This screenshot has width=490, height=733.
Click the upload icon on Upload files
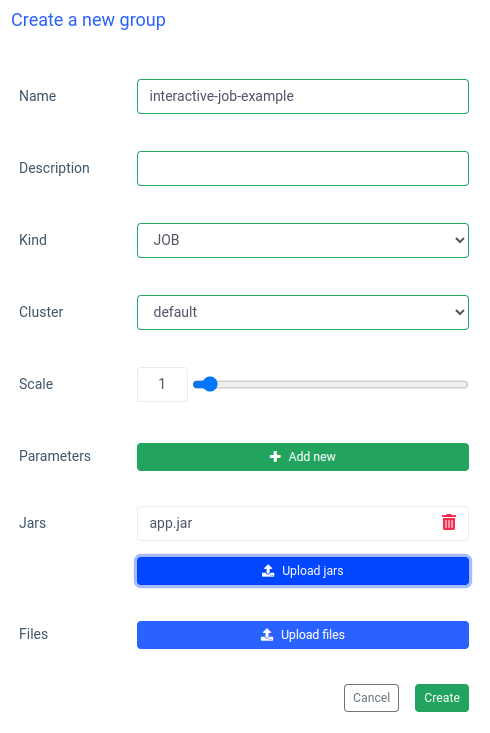(267, 634)
